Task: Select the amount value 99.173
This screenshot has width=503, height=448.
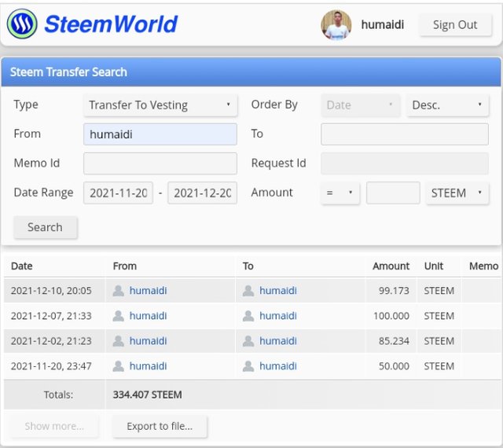Action: pos(394,291)
